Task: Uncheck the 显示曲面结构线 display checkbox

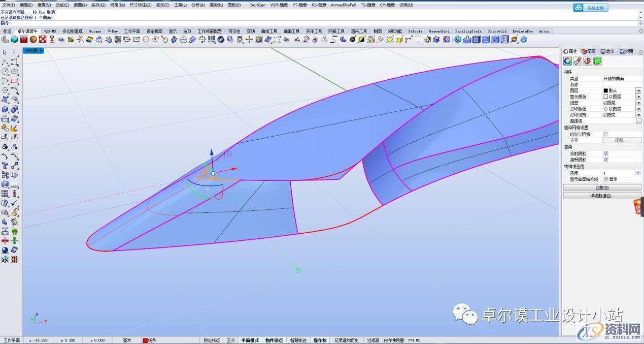Action: click(x=605, y=179)
